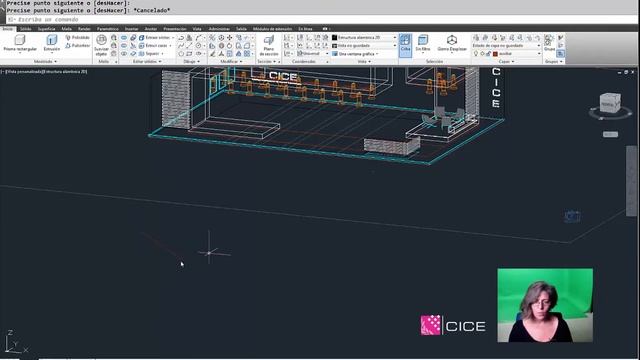
Task: Open the Paramétrico ribbon tab
Action: click(x=108, y=29)
